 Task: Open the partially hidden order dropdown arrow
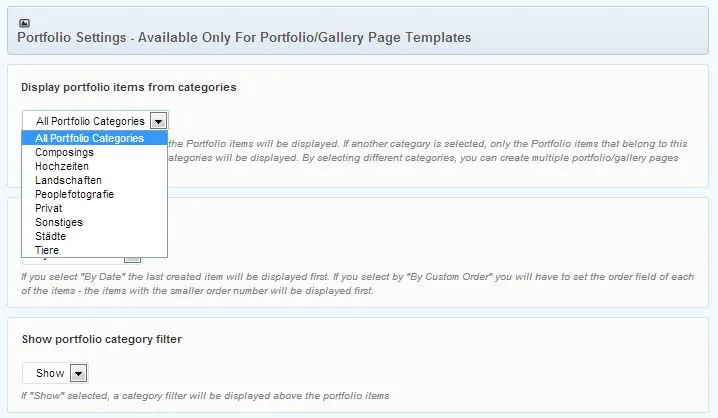pos(132,260)
